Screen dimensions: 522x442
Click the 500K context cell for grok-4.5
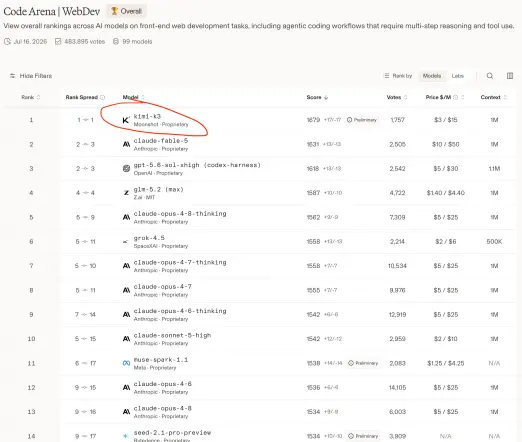coord(494,242)
